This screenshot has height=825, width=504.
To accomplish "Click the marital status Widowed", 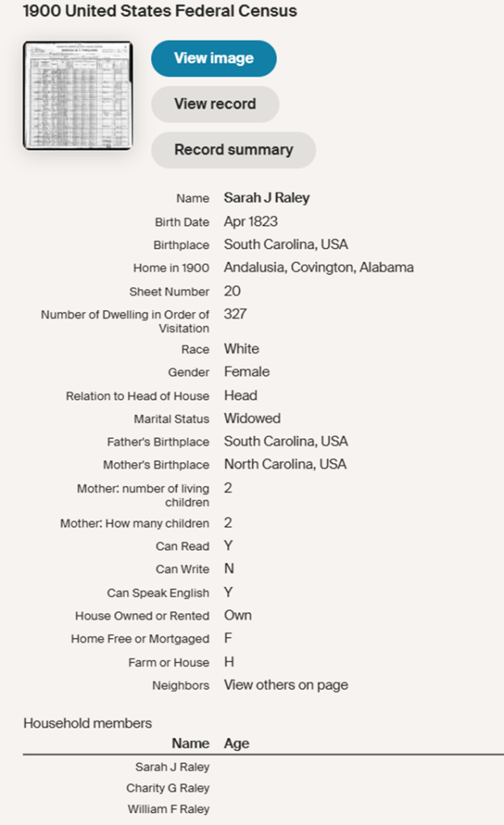I will (x=252, y=418).
